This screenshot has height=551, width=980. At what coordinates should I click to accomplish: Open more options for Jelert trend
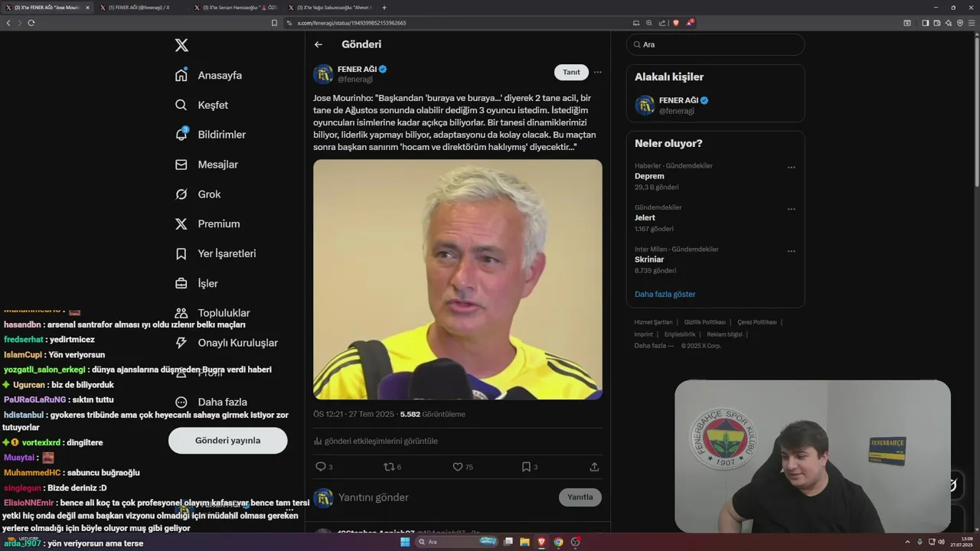click(x=792, y=209)
